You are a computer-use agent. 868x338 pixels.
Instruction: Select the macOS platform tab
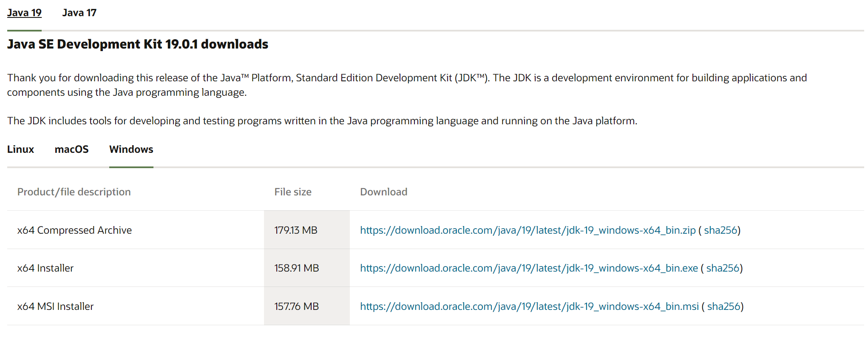[x=71, y=149]
